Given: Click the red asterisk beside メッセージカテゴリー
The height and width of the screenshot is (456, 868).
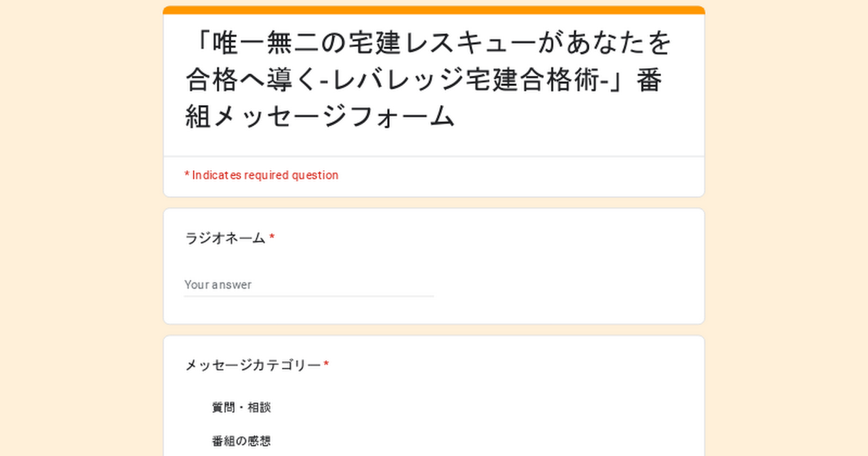Looking at the screenshot, I should pos(326,365).
